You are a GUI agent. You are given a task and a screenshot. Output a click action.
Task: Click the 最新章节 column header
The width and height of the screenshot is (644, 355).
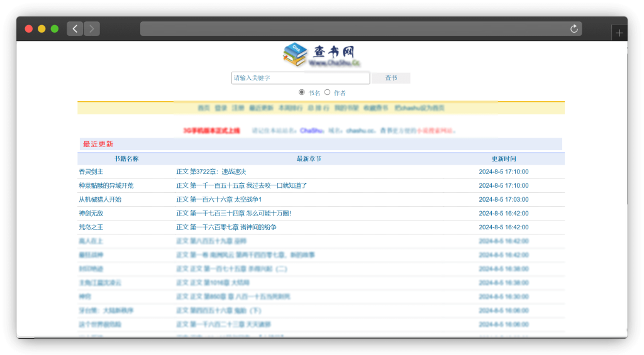coord(309,159)
